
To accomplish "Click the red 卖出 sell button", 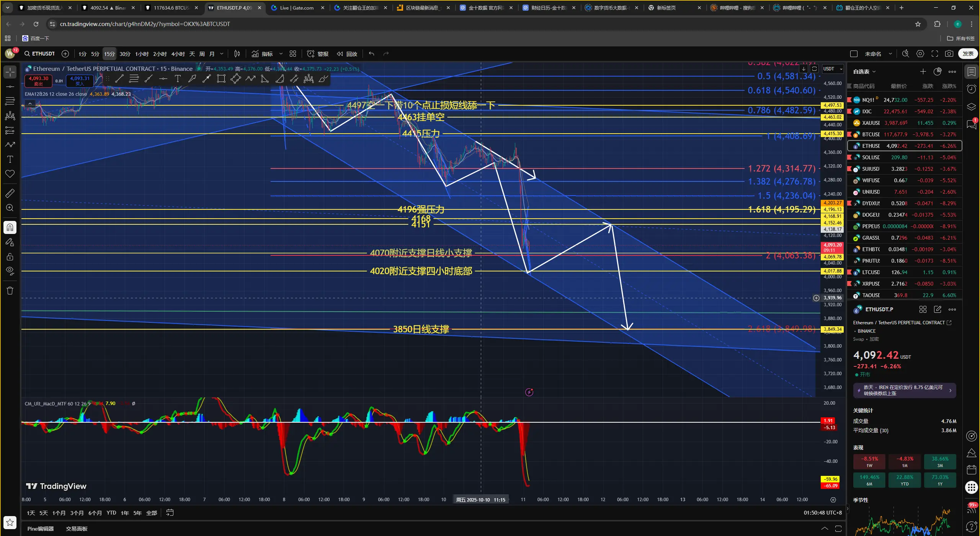I will [x=38, y=80].
